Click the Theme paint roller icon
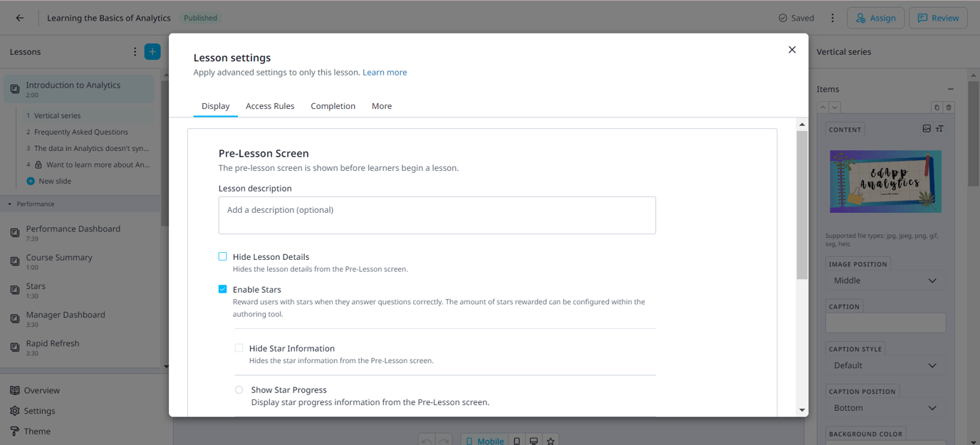This screenshot has height=445, width=980. coord(15,431)
